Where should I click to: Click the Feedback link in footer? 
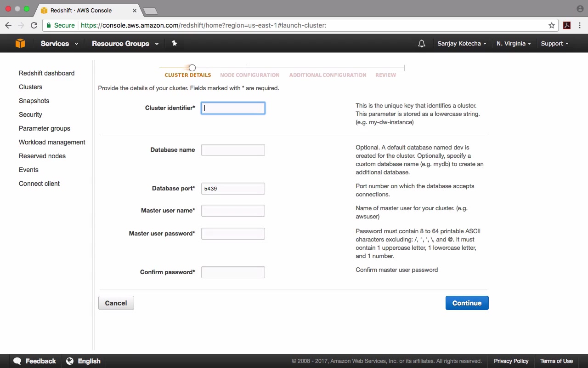click(40, 361)
